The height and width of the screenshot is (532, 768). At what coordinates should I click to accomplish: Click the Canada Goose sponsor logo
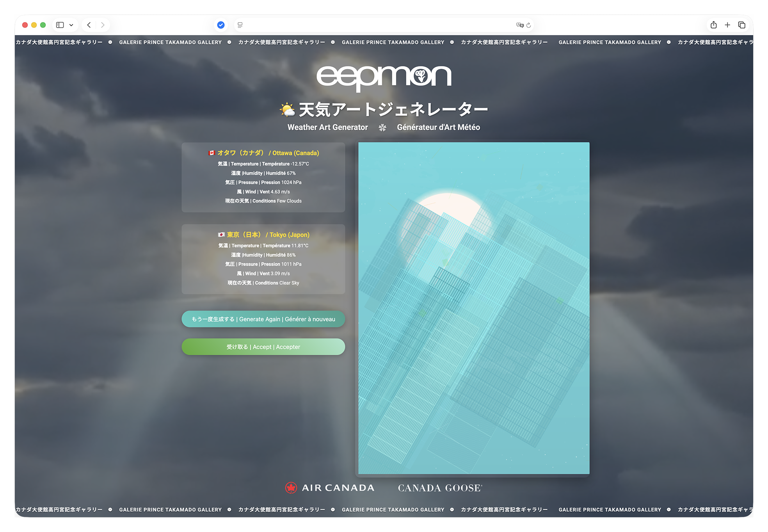pyautogui.click(x=440, y=488)
